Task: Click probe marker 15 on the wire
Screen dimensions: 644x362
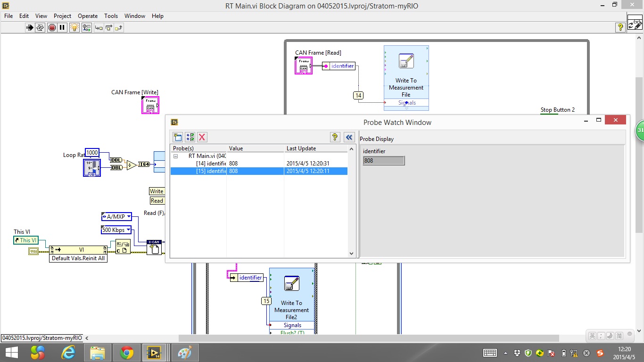Action: pyautogui.click(x=266, y=301)
